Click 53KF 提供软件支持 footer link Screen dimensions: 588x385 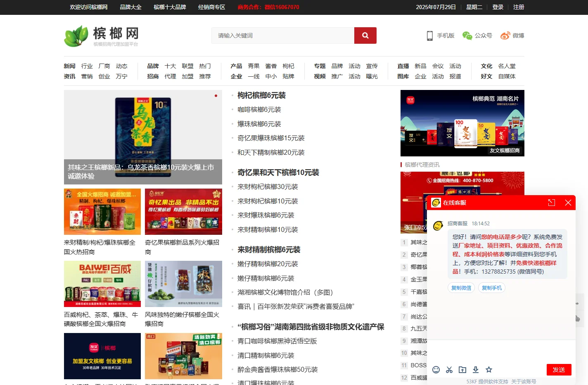[x=487, y=382]
